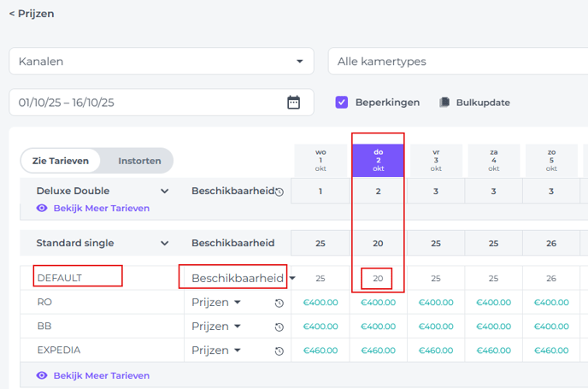The width and height of the screenshot is (588, 389).
Task: Select the vr 3 okt date column header
Action: tap(436, 160)
